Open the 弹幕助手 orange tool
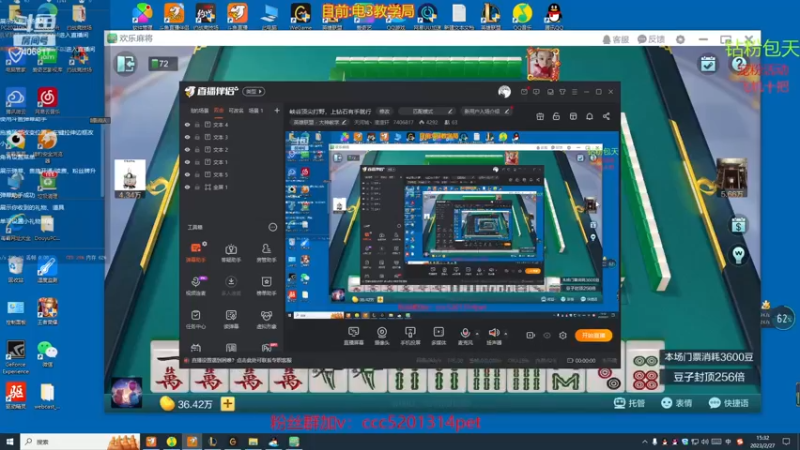The height and width of the screenshot is (450, 800). click(196, 252)
